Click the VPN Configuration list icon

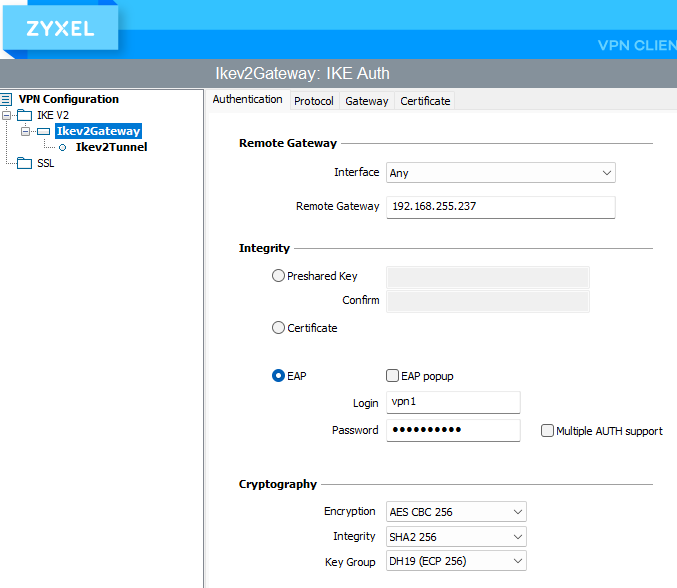point(6,99)
